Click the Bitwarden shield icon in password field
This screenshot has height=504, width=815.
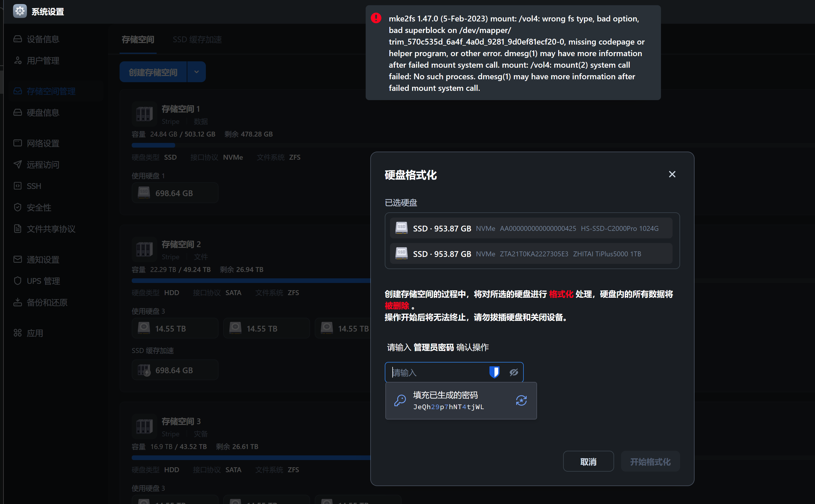[x=494, y=372]
